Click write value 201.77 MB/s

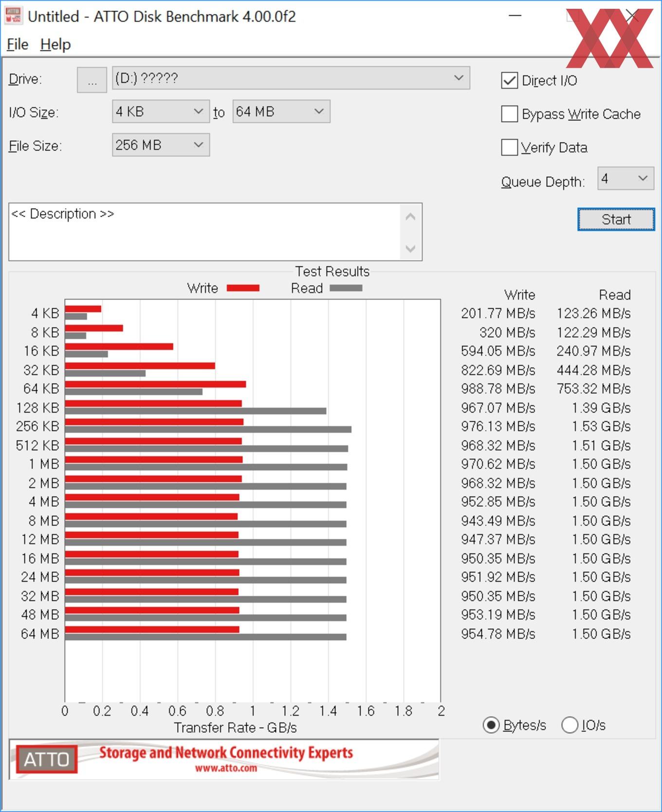tap(498, 313)
